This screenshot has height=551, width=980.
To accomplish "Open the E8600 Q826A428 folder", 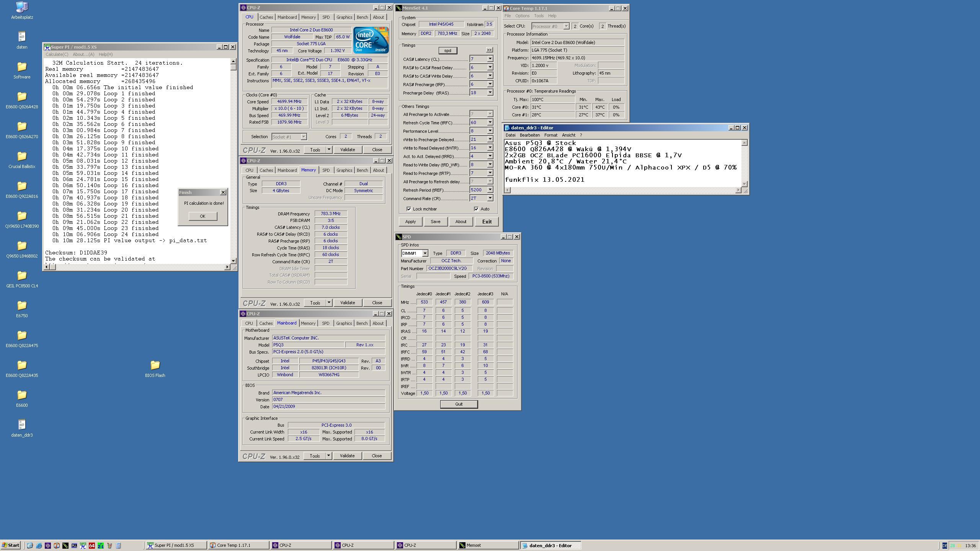I will pos(22,100).
